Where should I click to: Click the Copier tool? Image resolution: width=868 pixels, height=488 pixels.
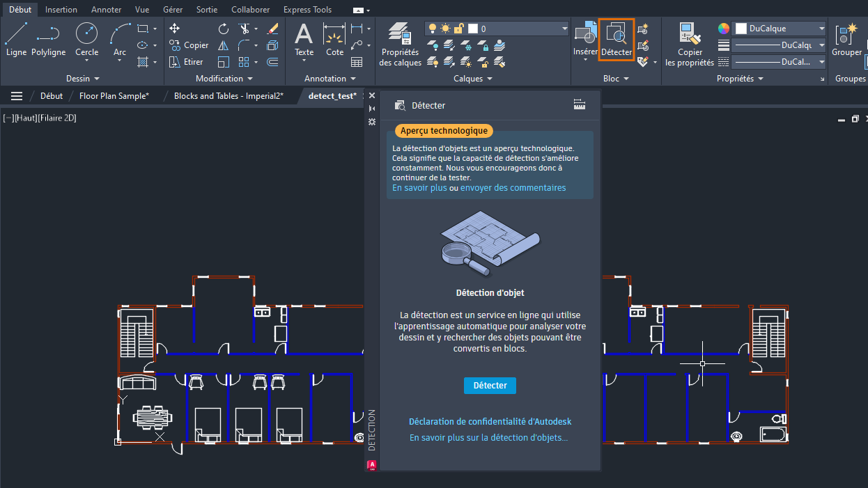click(189, 45)
